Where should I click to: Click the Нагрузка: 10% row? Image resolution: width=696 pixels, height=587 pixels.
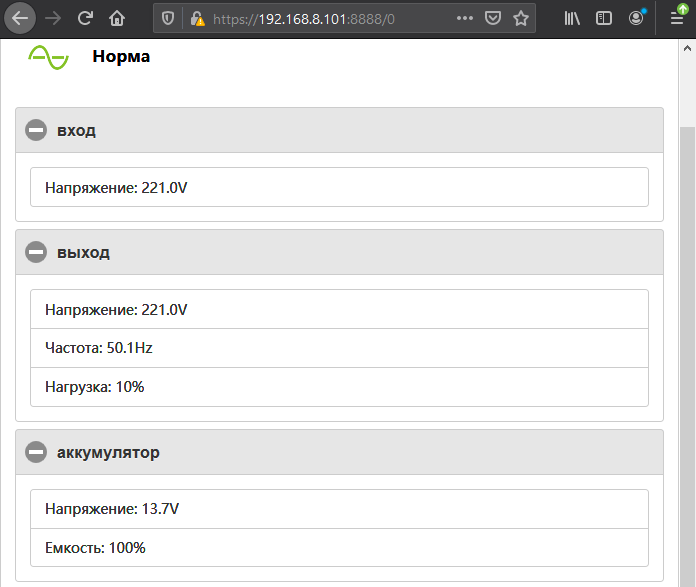(339, 387)
